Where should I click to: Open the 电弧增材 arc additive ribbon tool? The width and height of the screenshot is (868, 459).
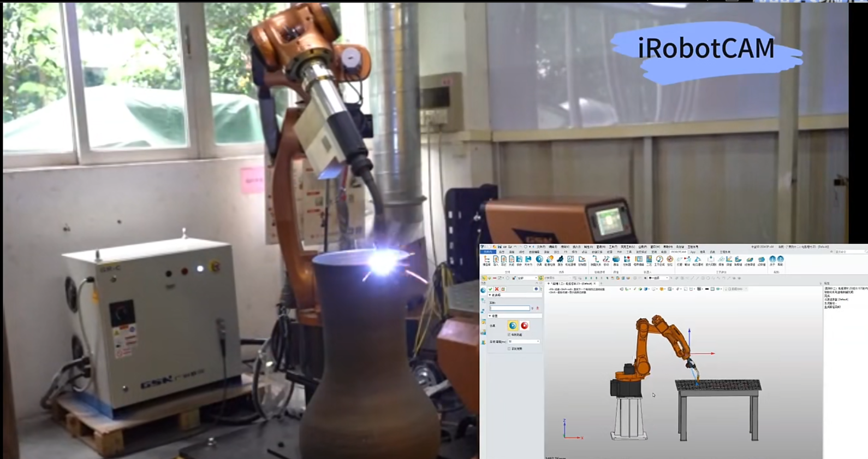point(698,260)
